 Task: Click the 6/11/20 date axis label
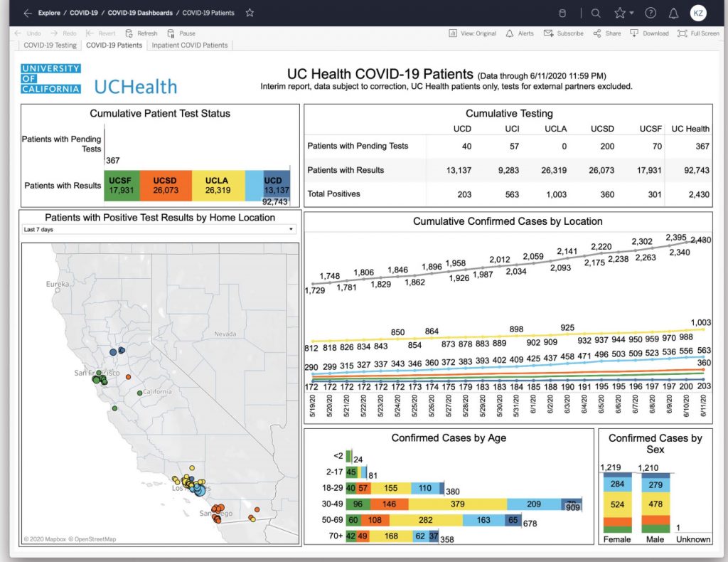[703, 406]
